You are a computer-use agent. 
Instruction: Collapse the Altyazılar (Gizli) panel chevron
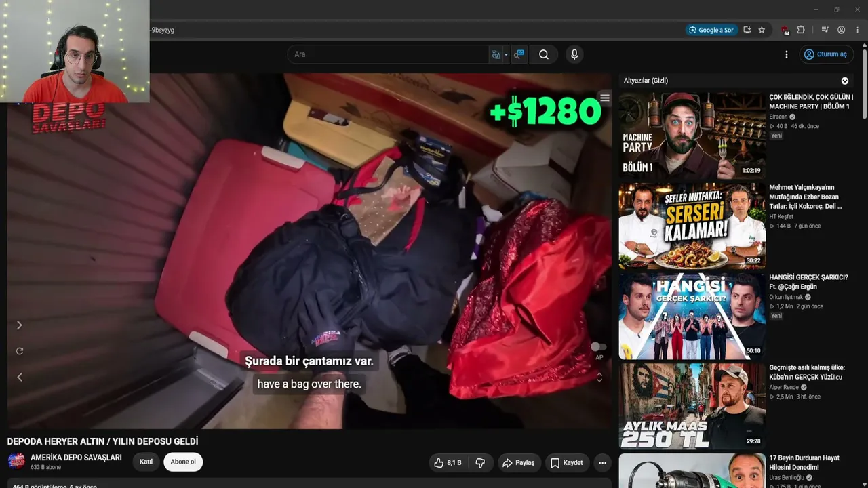point(845,81)
